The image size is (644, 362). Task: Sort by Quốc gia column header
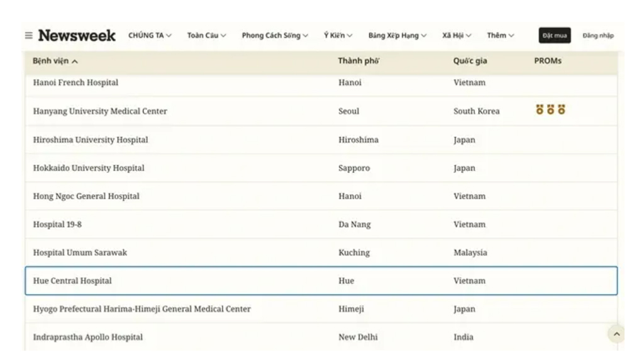[x=470, y=61]
